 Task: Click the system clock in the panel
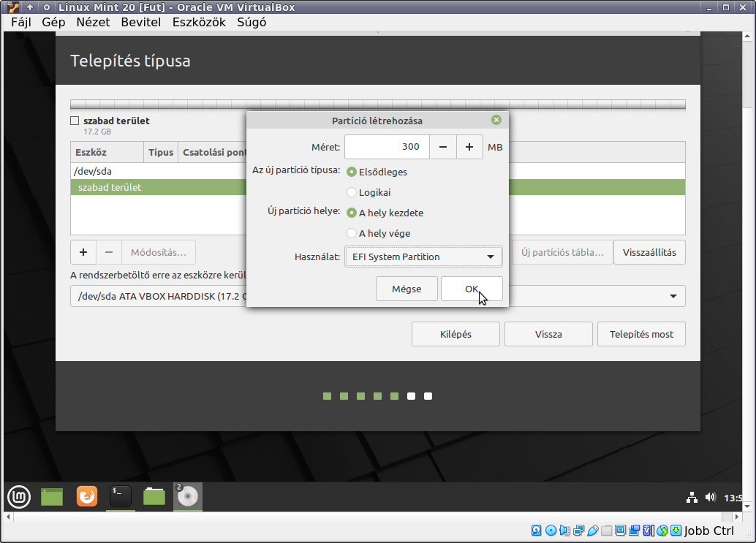tap(733, 498)
